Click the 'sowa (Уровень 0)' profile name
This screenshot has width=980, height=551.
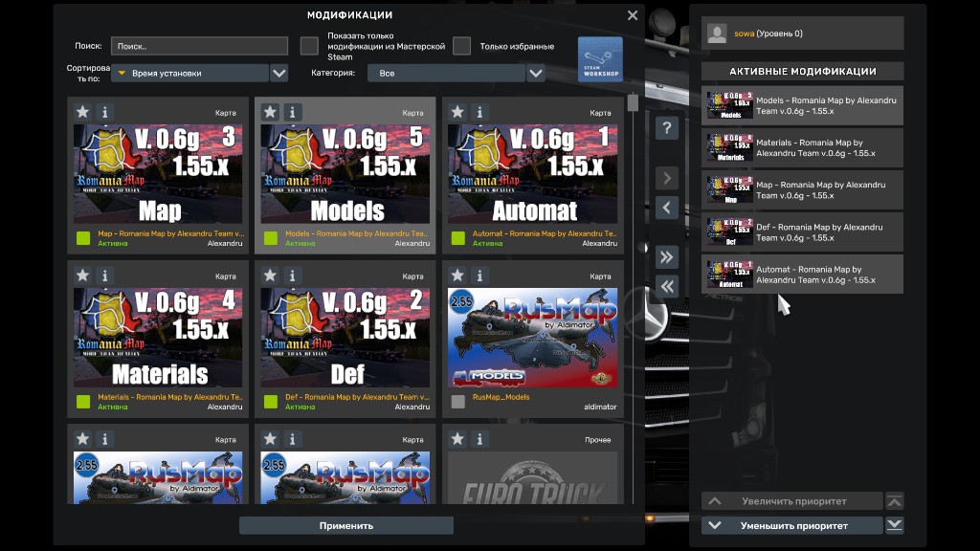(x=768, y=33)
